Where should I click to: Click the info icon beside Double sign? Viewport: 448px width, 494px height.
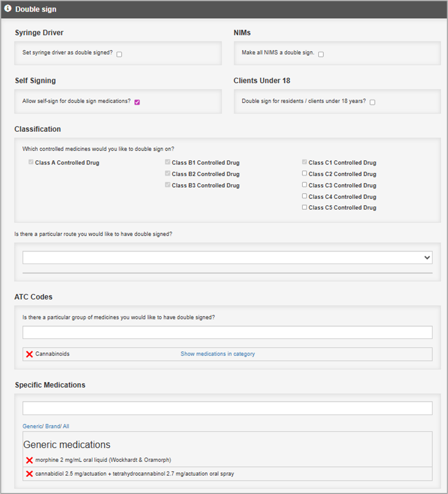(x=8, y=9)
